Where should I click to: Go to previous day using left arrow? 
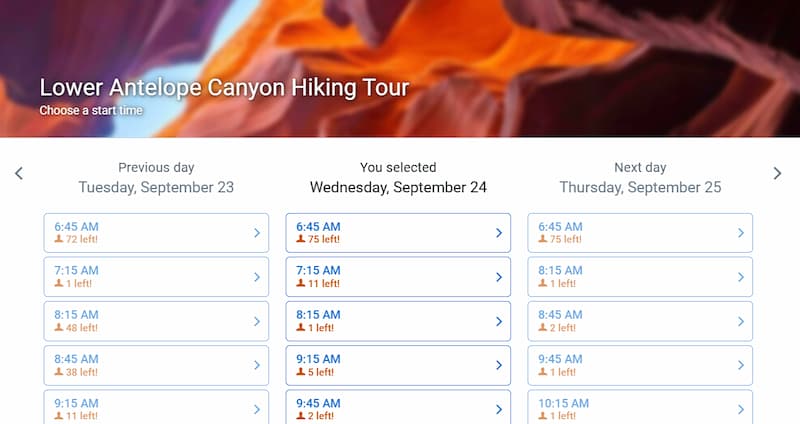tap(18, 174)
